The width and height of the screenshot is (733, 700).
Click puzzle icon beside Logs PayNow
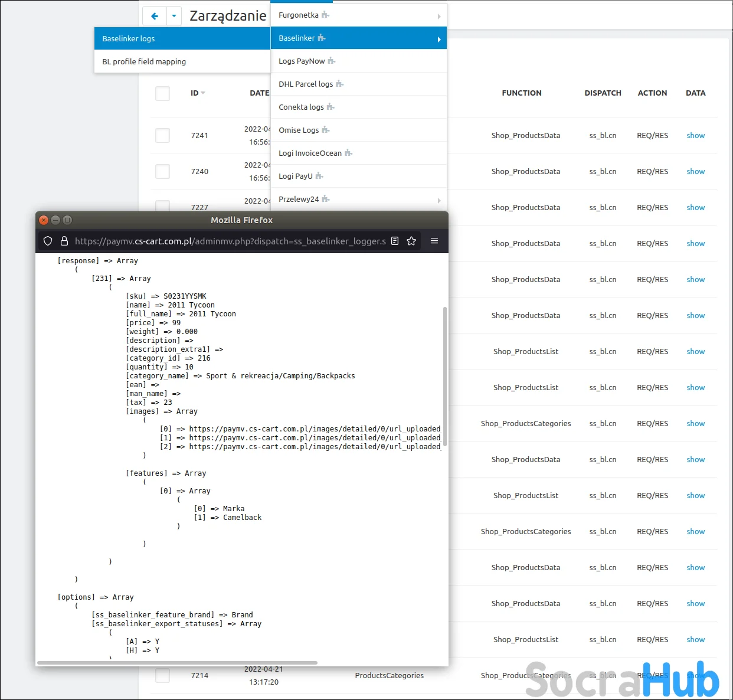point(332,61)
